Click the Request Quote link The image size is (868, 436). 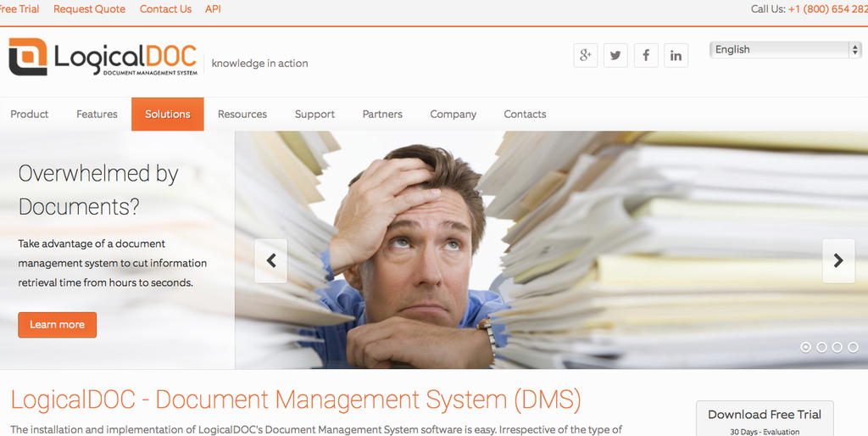click(x=89, y=9)
